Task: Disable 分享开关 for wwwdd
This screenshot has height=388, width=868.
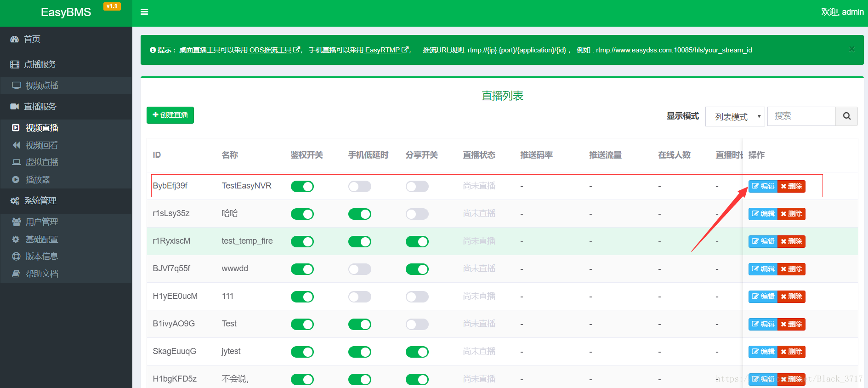Action: tap(417, 269)
